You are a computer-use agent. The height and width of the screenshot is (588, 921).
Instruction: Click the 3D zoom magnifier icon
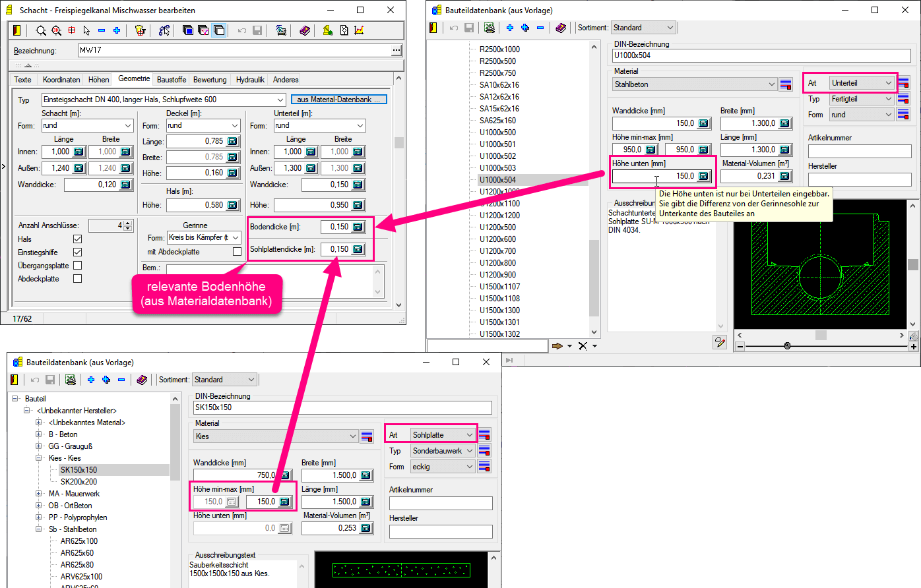click(x=56, y=30)
